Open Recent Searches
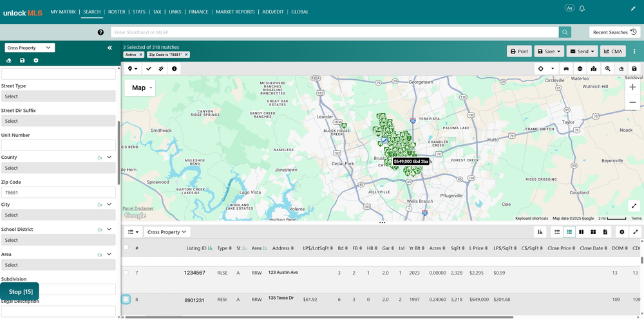The height and width of the screenshot is (319, 644). point(615,32)
